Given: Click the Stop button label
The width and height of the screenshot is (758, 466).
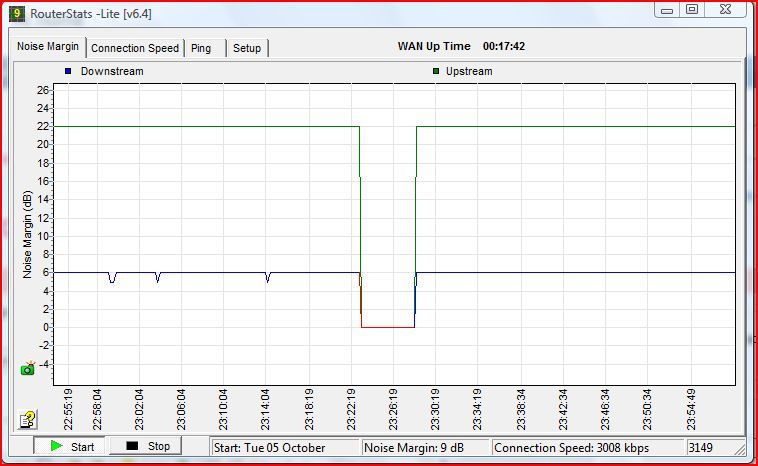Looking at the screenshot, I should (158, 447).
